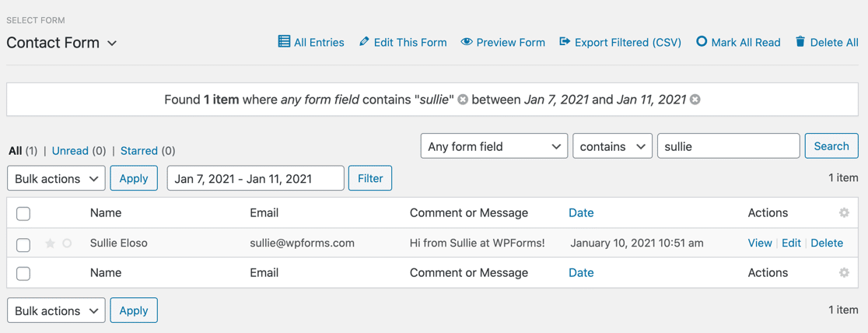Toggle select-all checkbox in table footer

point(23,273)
